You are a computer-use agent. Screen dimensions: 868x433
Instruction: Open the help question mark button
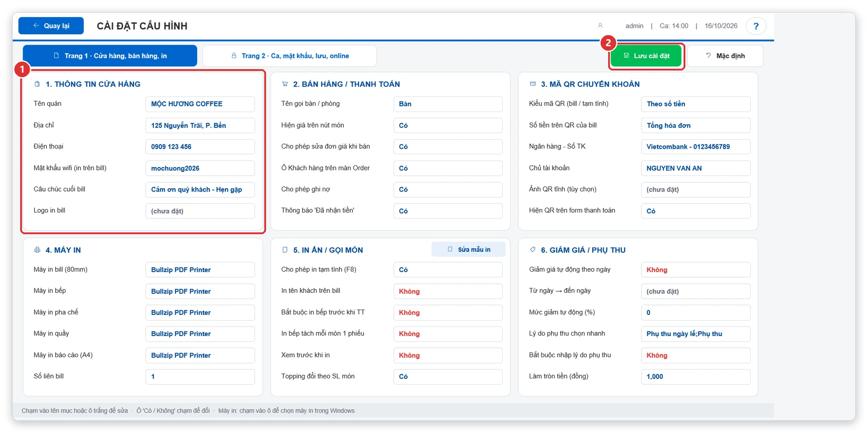(x=756, y=26)
